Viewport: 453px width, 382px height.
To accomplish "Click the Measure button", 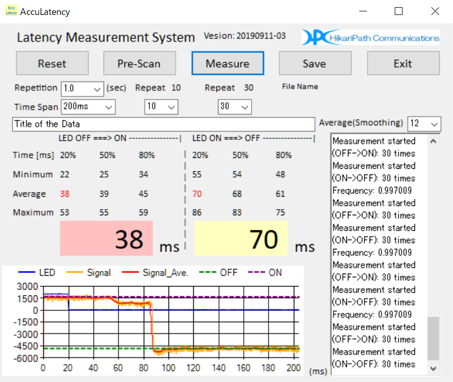I will click(228, 63).
